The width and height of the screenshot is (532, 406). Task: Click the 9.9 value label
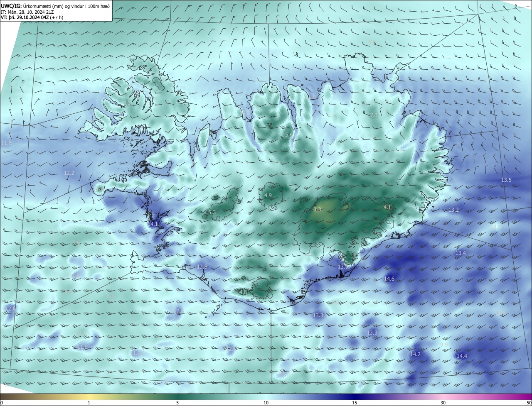(444, 345)
